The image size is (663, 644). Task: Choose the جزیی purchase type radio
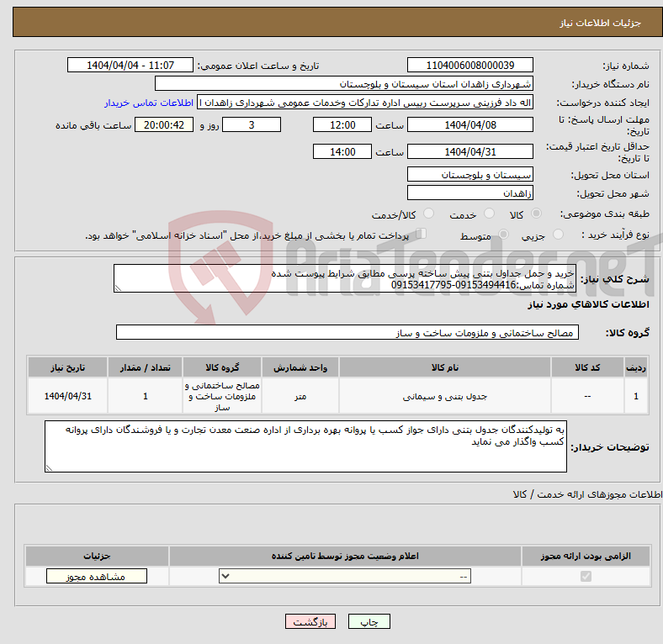[558, 235]
